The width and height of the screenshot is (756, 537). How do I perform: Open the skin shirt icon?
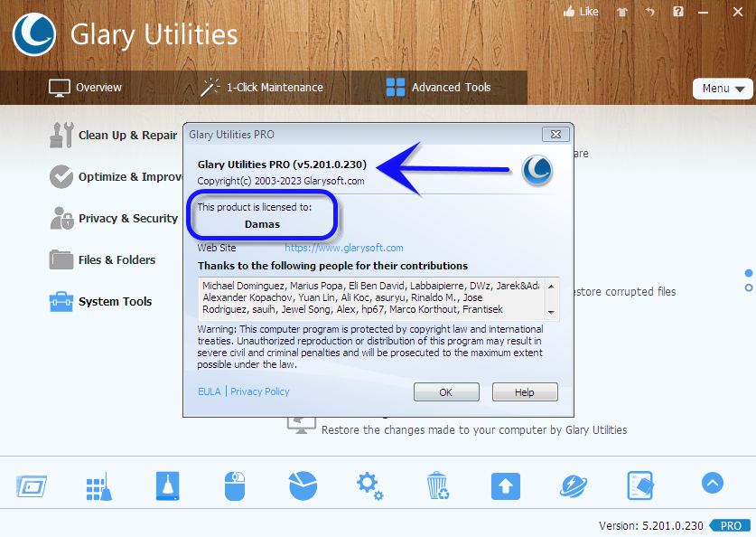[x=622, y=12]
